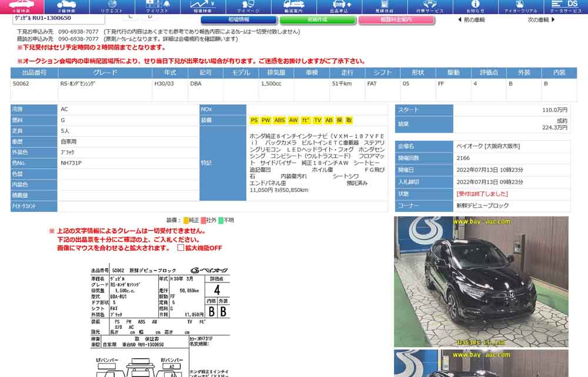Go to 前の車輌 previous vehicle

(471, 20)
